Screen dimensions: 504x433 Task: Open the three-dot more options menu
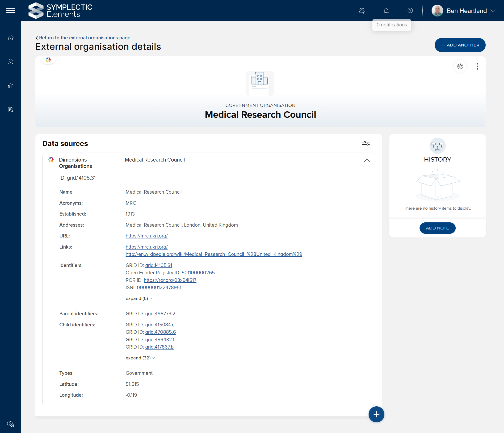point(477,66)
